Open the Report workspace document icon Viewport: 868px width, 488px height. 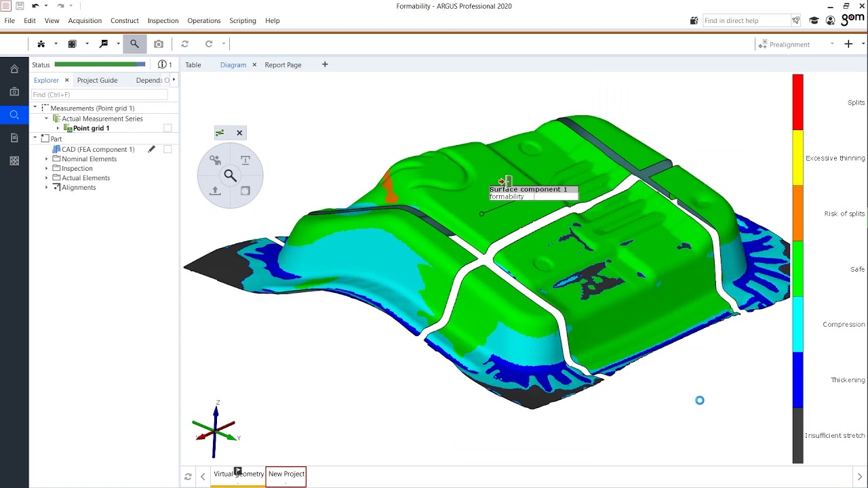tap(14, 138)
